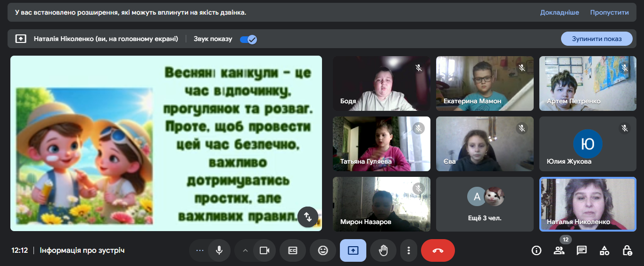The width and height of the screenshot is (644, 266).
Task: Open more audio options beside the microphone
Action: point(199,250)
